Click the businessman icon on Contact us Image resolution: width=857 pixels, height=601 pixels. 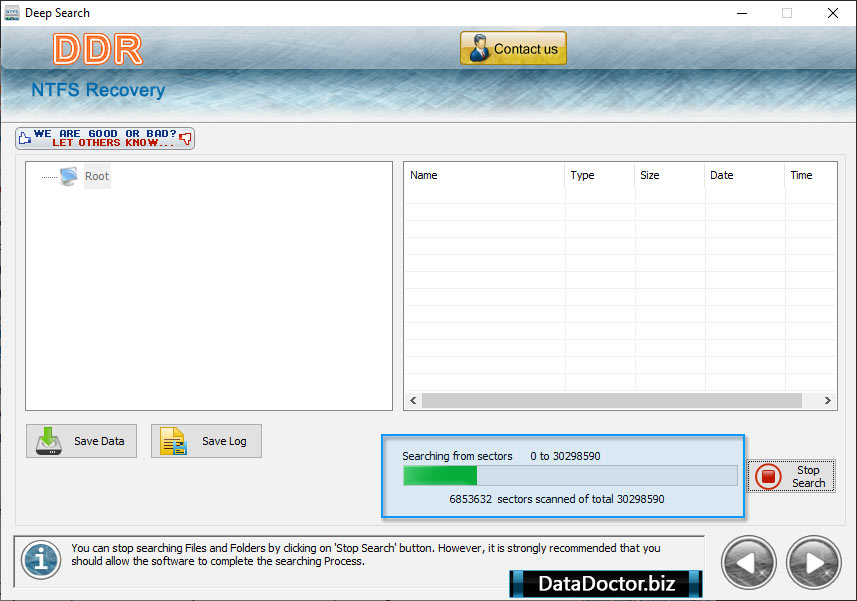point(479,48)
